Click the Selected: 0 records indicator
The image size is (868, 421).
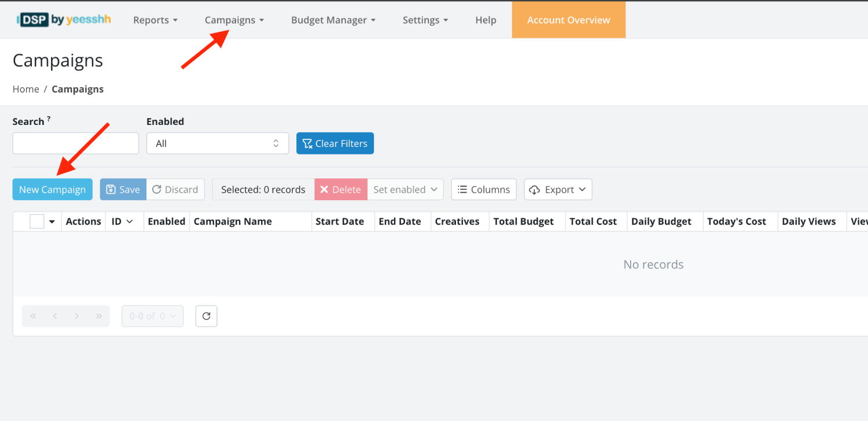pyautogui.click(x=263, y=190)
